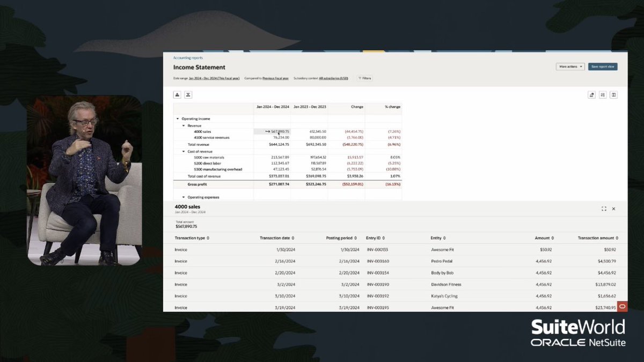Open entry INV-000195
The height and width of the screenshot is (362, 644).
tap(378, 308)
